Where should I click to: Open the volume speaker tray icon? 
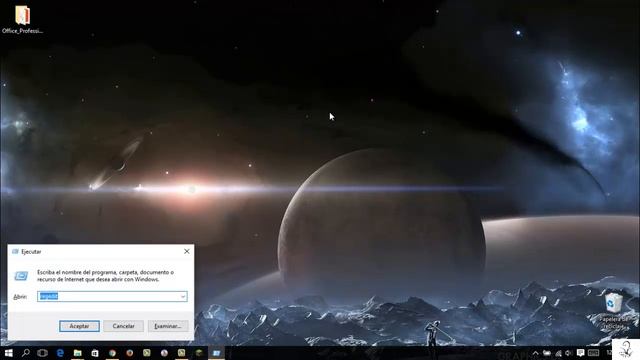(568, 353)
